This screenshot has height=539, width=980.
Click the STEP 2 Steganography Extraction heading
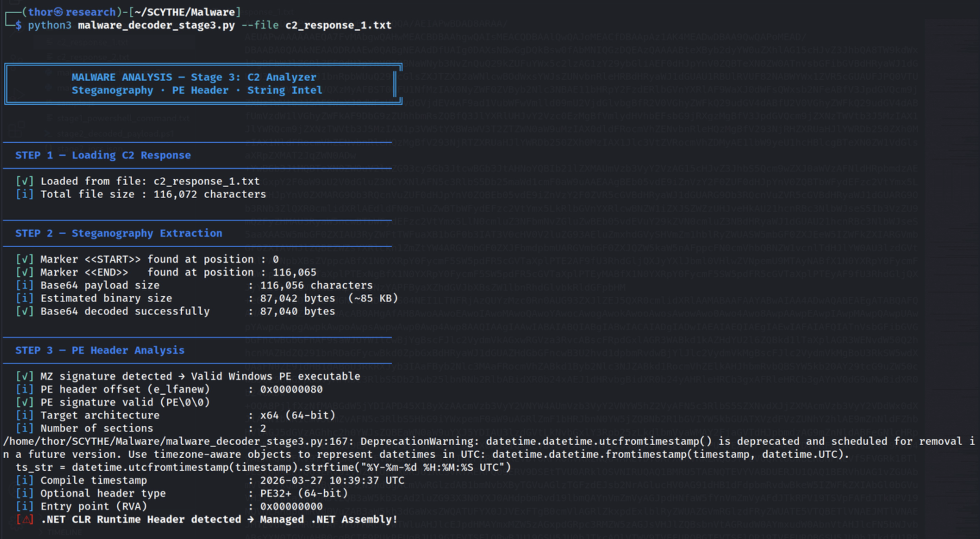118,233
